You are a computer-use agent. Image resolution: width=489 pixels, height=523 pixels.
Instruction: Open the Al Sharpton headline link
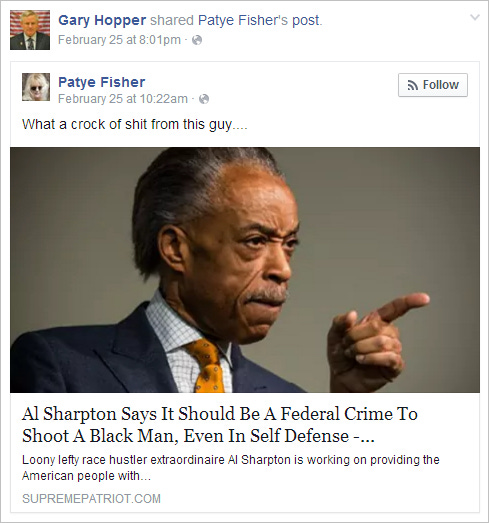click(x=220, y=425)
